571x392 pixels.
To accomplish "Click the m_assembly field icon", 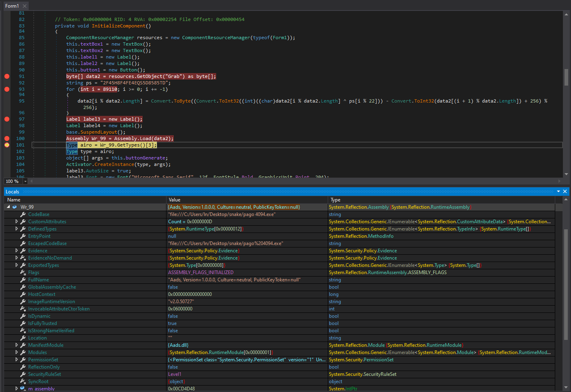I will click(x=23, y=389).
